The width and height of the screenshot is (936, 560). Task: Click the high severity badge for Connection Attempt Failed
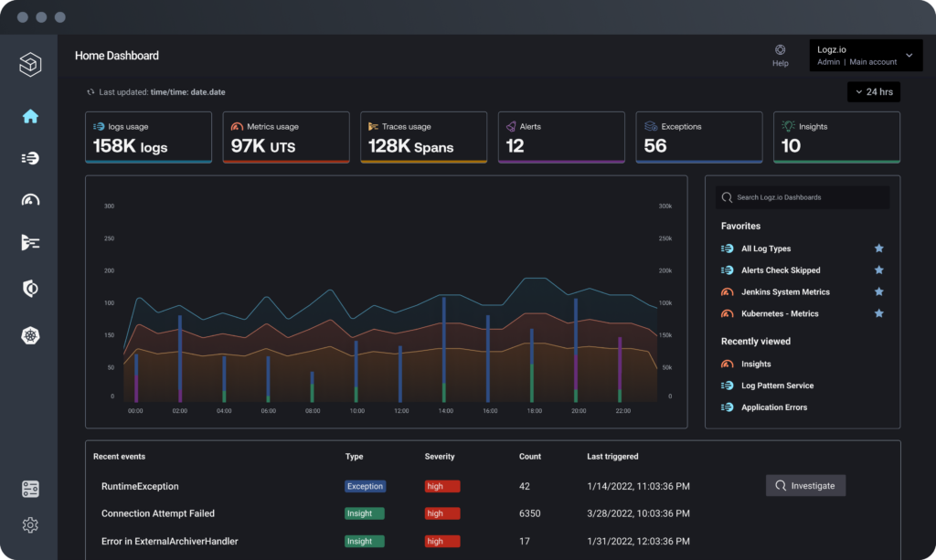[441, 513]
